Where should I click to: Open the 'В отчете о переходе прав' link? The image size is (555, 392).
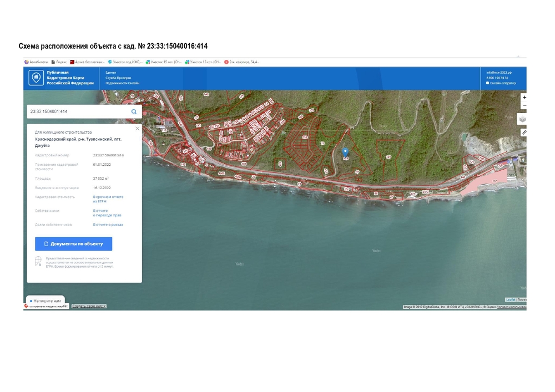coord(107,213)
